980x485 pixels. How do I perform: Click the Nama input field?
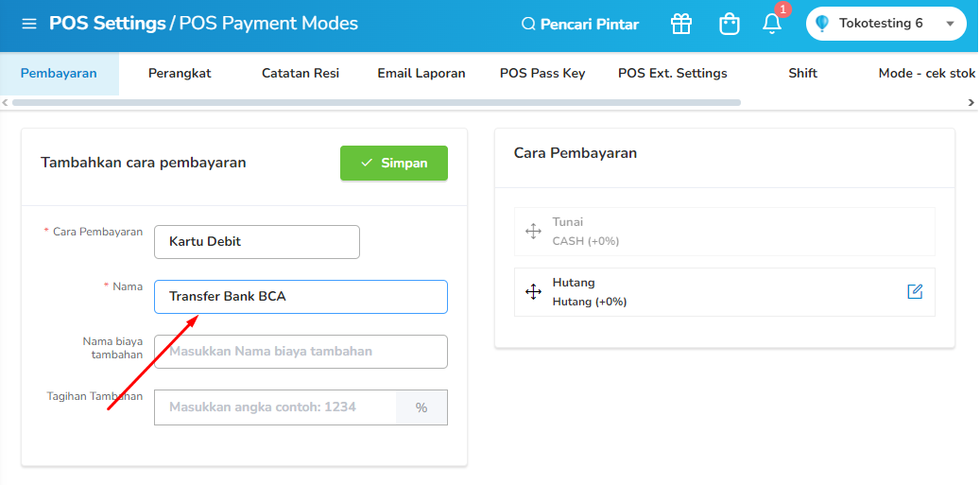(x=301, y=296)
